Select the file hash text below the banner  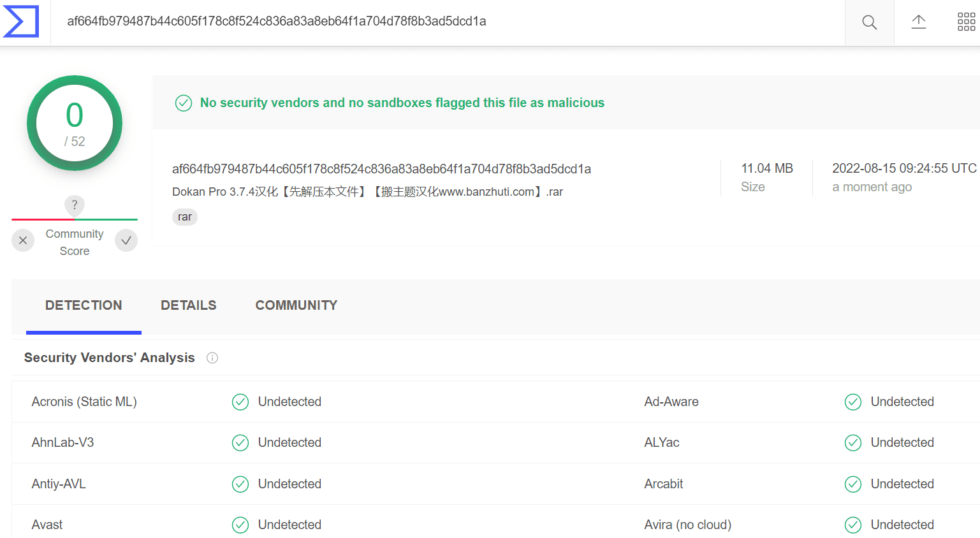[381, 169]
